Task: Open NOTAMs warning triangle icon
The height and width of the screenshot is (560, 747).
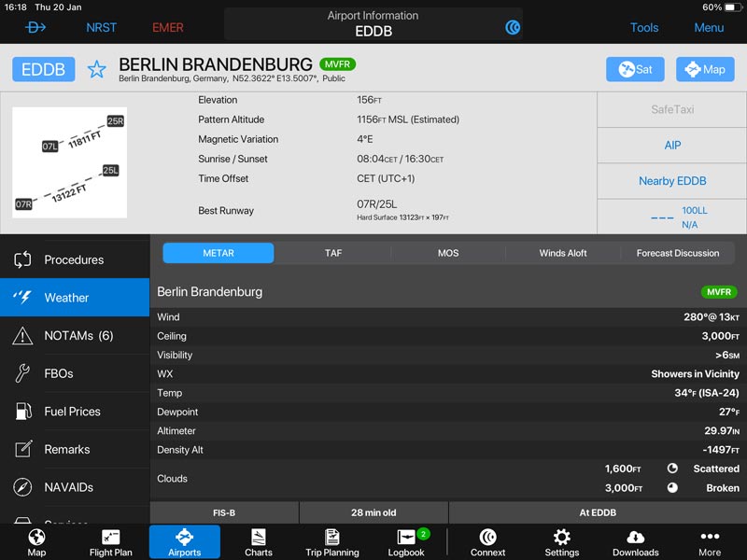Action: coord(22,336)
